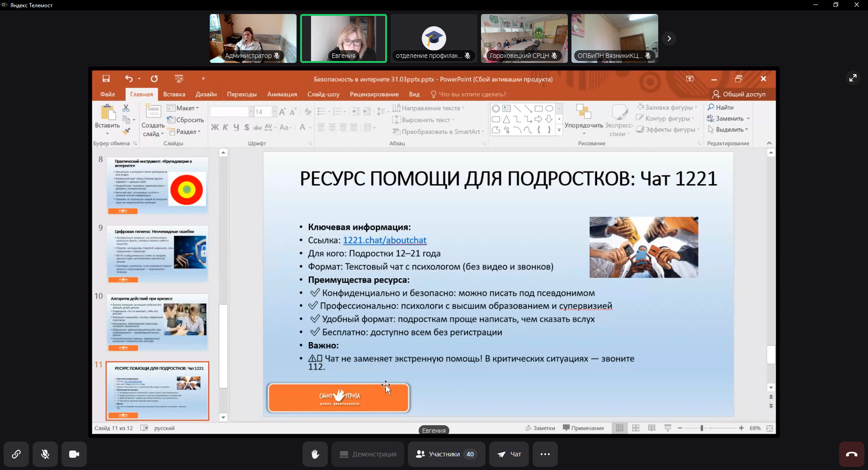
Task: Click the slide sorter view icon
Action: (x=636, y=428)
